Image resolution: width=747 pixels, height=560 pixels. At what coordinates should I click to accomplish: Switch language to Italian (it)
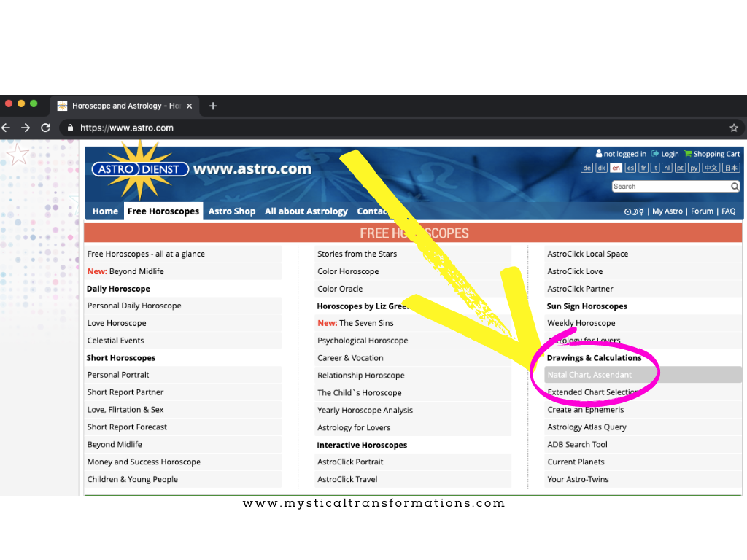[655, 168]
